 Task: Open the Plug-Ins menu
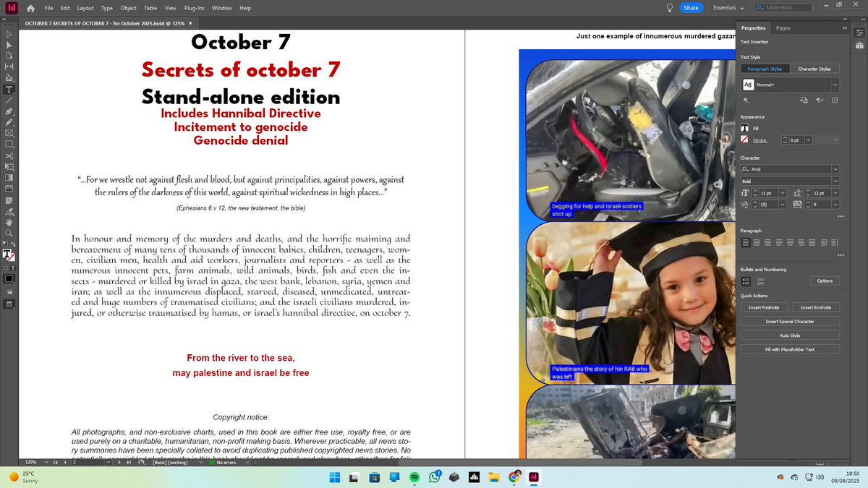tap(195, 8)
